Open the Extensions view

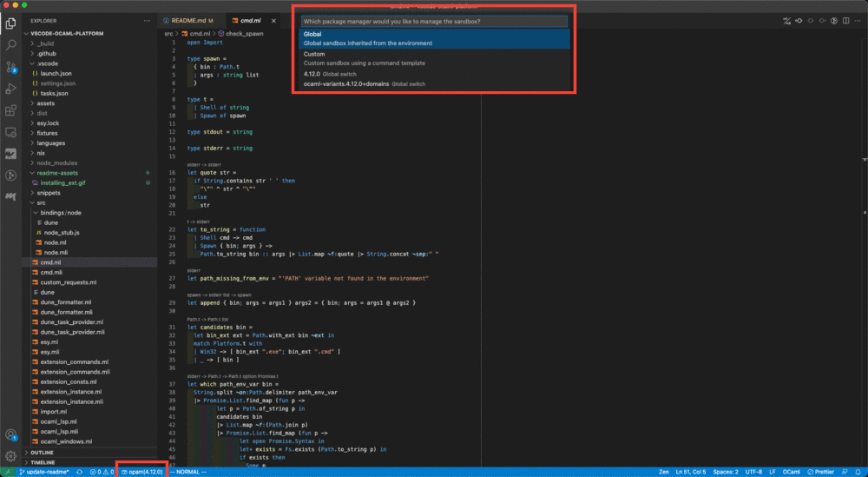[x=10, y=110]
